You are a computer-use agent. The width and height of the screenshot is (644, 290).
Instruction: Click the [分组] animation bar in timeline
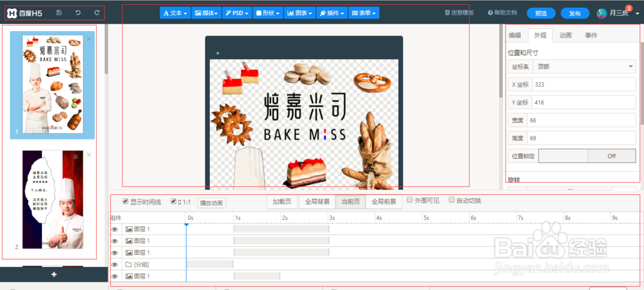click(210, 264)
